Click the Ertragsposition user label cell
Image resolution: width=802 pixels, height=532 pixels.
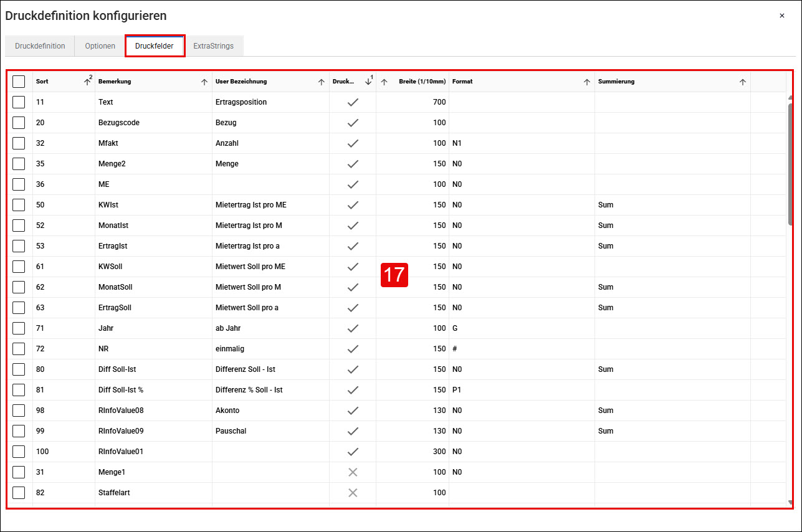270,102
